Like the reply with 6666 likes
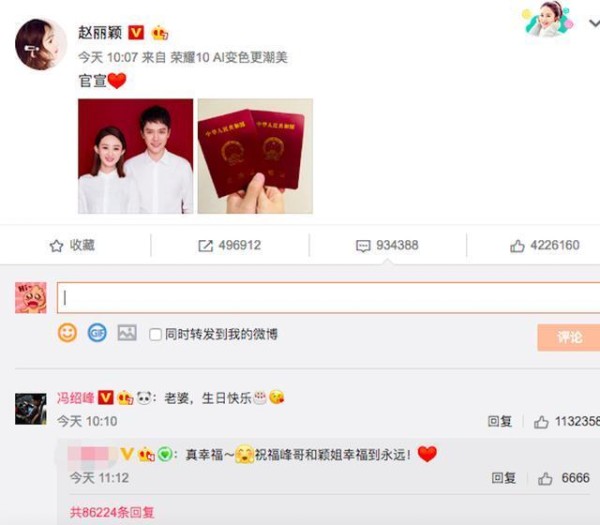 point(545,478)
